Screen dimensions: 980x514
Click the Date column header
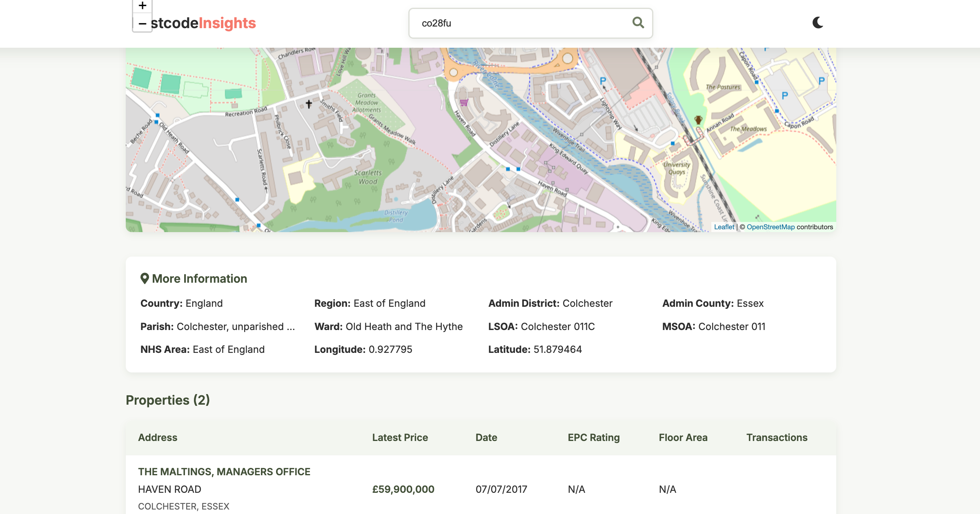[x=486, y=438]
